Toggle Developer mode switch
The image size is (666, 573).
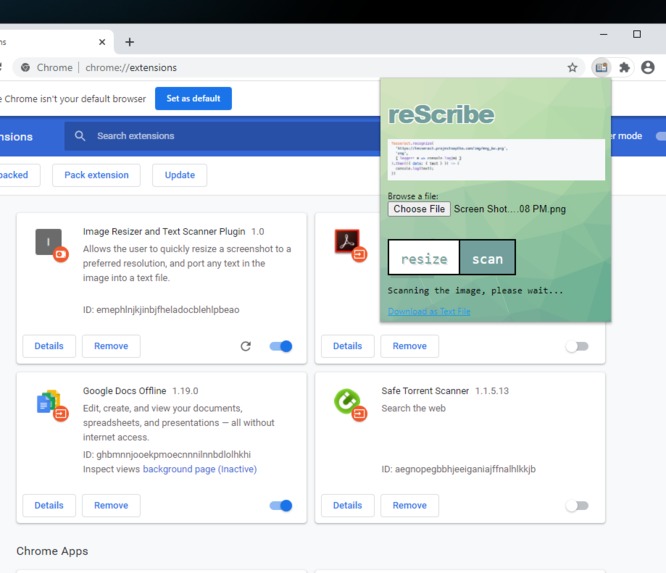point(660,136)
